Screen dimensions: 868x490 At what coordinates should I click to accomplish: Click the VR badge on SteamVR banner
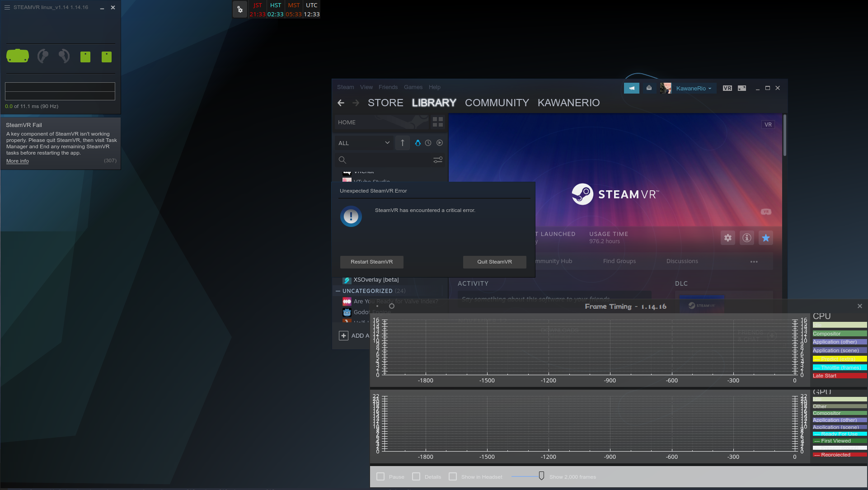pos(768,125)
